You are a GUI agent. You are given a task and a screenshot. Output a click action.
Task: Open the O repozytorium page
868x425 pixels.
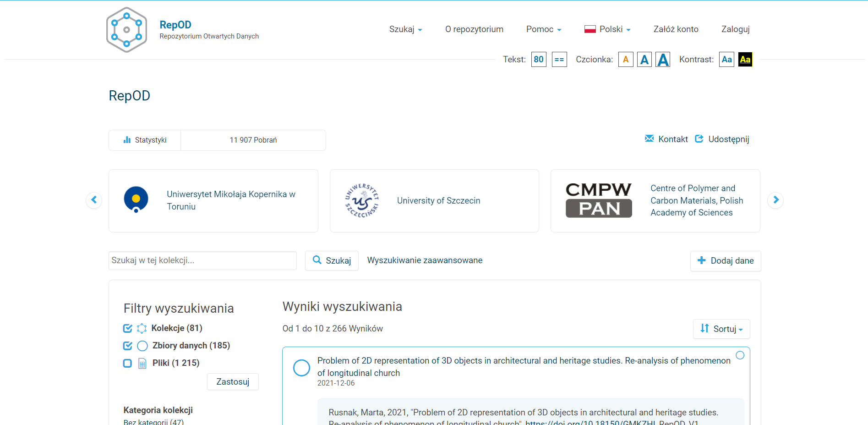(x=474, y=29)
